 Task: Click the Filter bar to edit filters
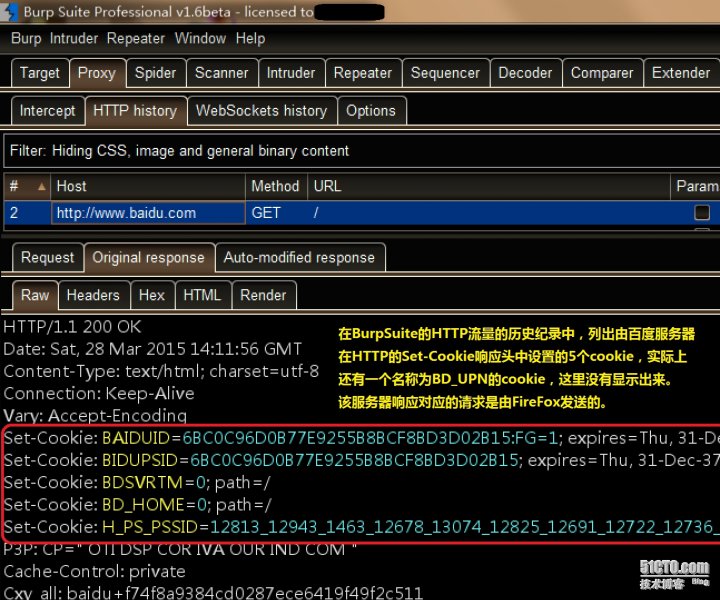coord(362,151)
